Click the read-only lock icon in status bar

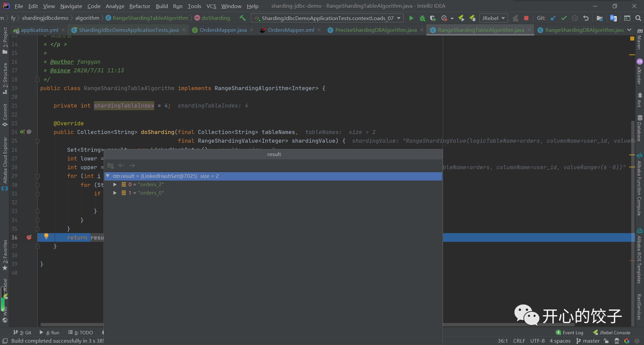606,341
